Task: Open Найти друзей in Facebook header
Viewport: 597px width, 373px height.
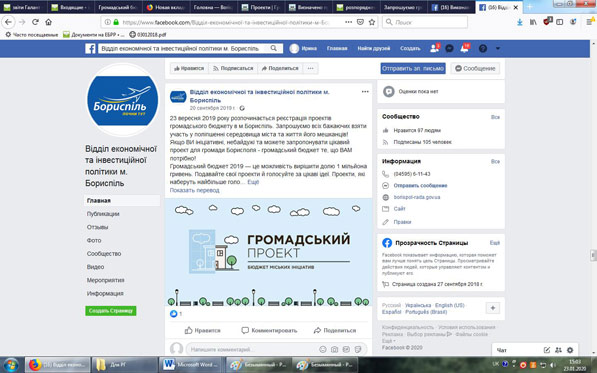Action: [x=374, y=48]
